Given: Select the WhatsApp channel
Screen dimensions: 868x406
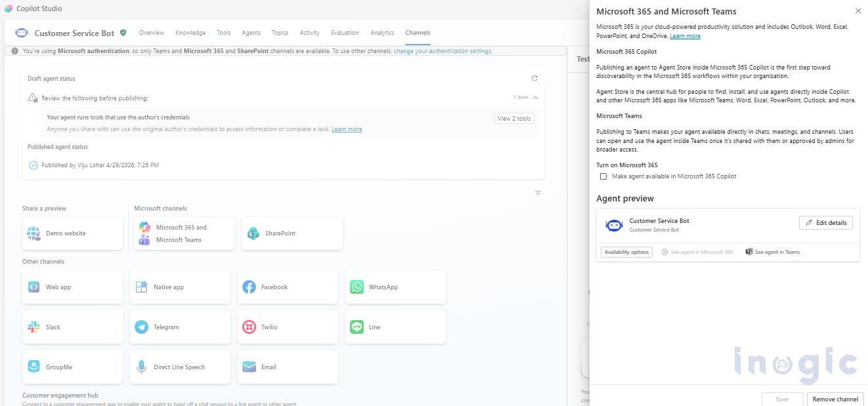Looking at the screenshot, I should point(395,287).
